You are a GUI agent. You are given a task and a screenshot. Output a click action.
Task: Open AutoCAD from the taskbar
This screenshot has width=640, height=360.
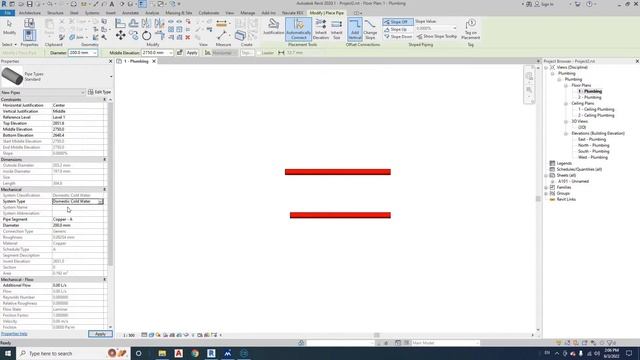(x=178, y=353)
